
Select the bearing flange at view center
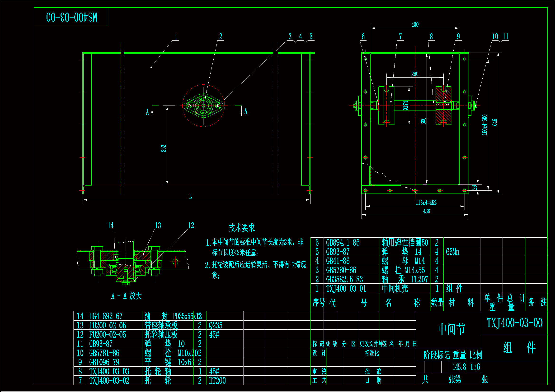click(x=203, y=106)
